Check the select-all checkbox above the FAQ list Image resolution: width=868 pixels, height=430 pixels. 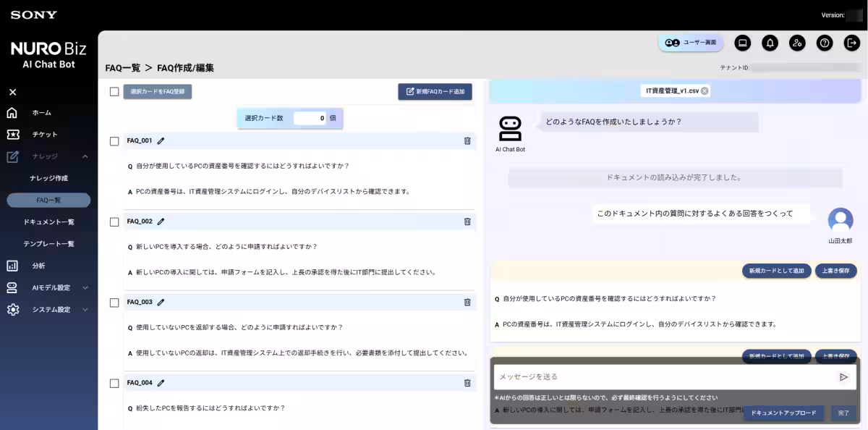(x=114, y=91)
